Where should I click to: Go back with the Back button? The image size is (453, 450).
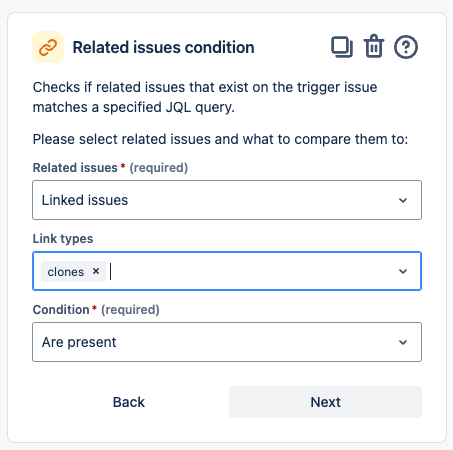(x=129, y=402)
